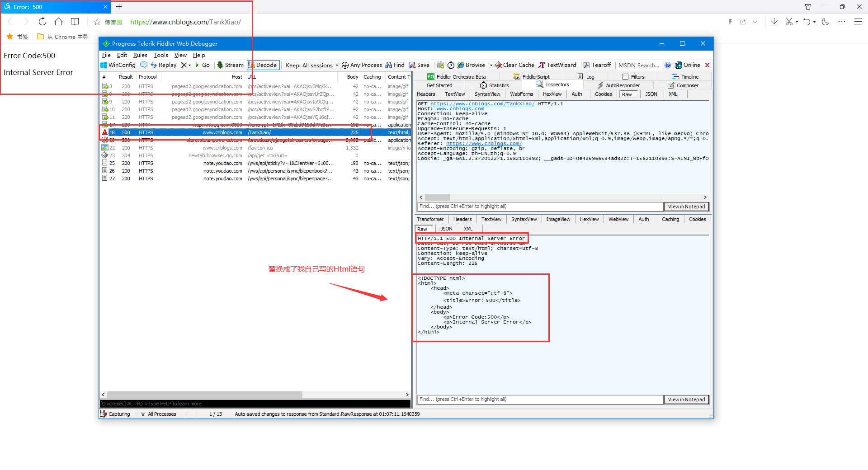Image resolution: width=868 pixels, height=470 pixels.
Task: Open the Rules menu
Action: (140, 55)
